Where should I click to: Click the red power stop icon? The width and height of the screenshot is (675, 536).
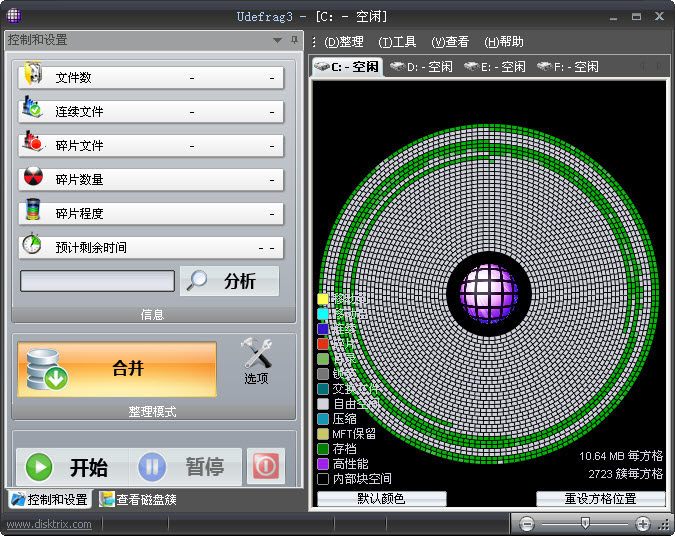(x=266, y=466)
